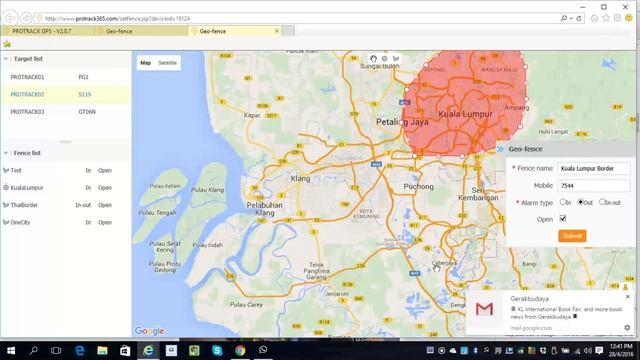
Task: Select PROTRACK02 S119 target
Action: pyautogui.click(x=66, y=94)
